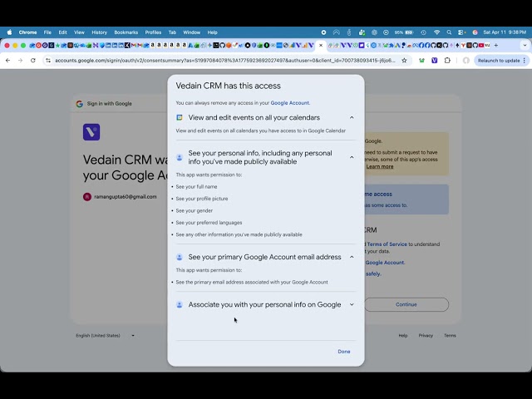
Task: Open the Window menu
Action: tap(192, 32)
